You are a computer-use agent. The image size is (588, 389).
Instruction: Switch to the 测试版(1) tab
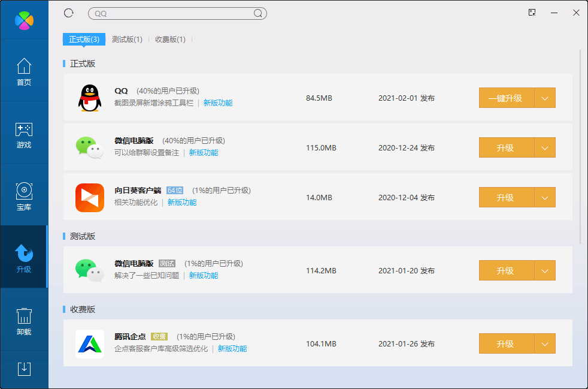[x=127, y=40]
